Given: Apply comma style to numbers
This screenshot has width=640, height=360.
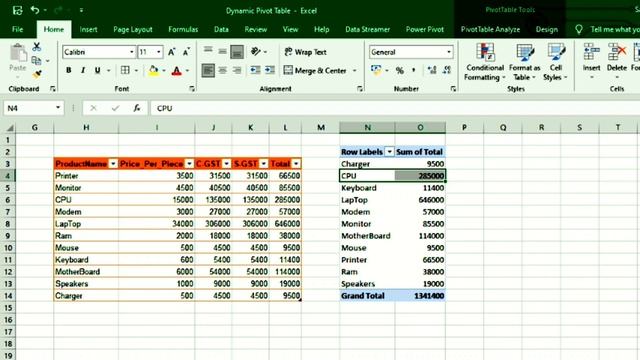Looking at the screenshot, I should [x=414, y=70].
